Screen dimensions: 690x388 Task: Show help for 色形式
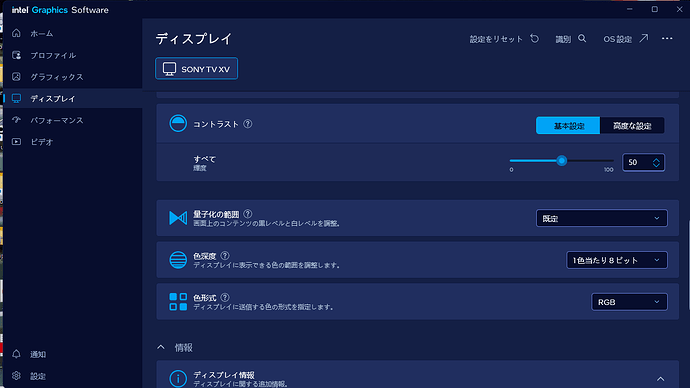pyautogui.click(x=225, y=297)
